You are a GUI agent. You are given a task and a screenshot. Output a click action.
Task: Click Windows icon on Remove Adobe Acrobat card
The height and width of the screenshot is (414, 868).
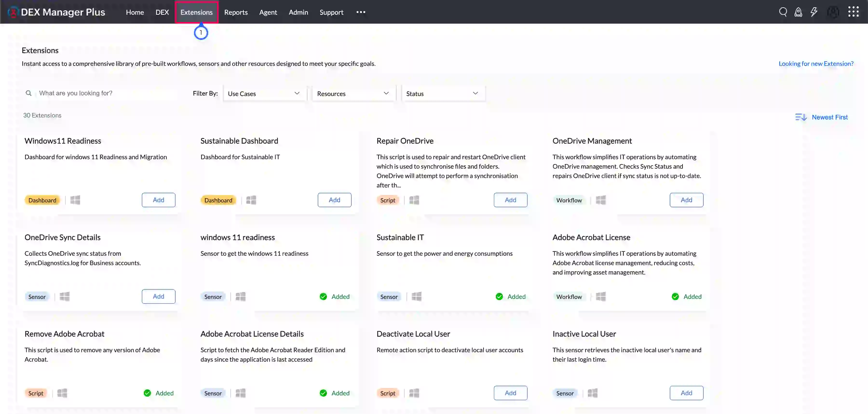coord(62,393)
